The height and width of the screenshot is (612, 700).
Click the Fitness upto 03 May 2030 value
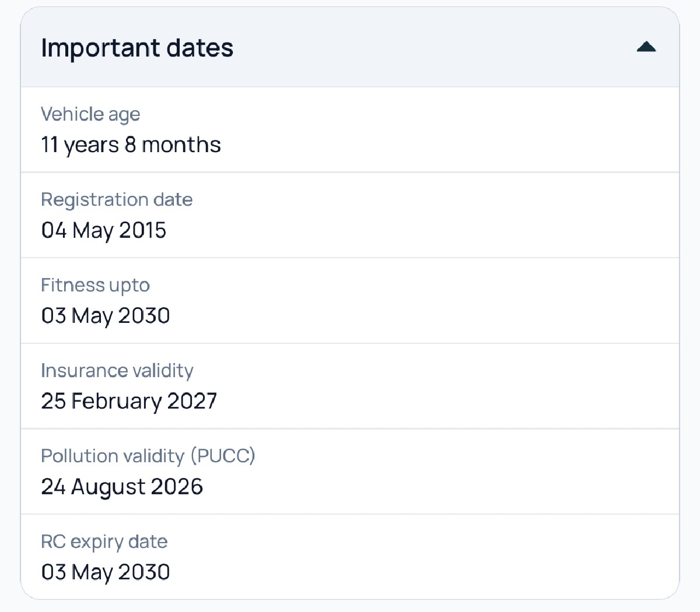click(x=106, y=315)
